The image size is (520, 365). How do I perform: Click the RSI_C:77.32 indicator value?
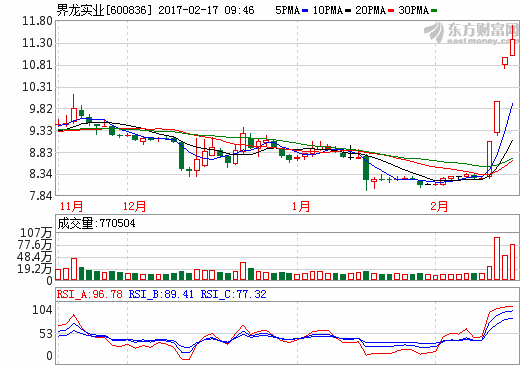pyautogui.click(x=233, y=294)
